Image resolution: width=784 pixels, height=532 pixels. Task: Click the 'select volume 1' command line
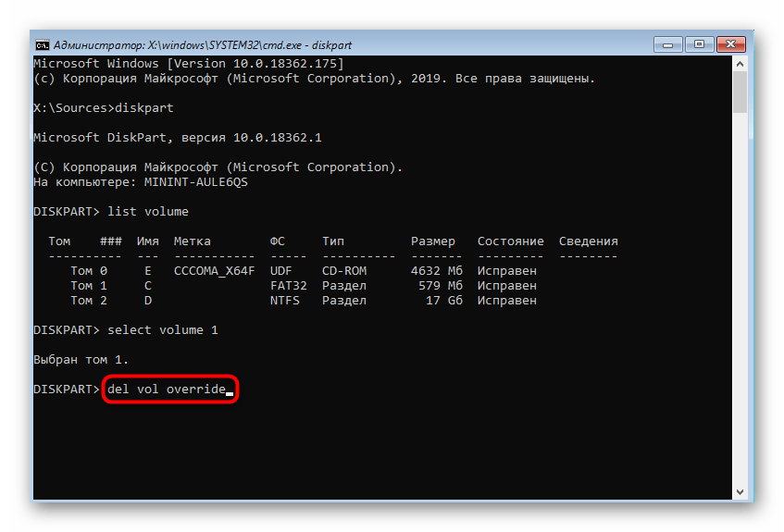point(163,330)
